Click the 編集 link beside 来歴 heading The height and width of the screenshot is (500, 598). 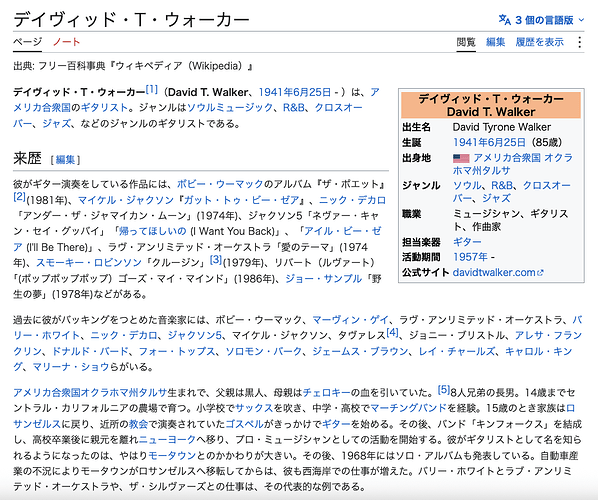pyautogui.click(x=65, y=160)
